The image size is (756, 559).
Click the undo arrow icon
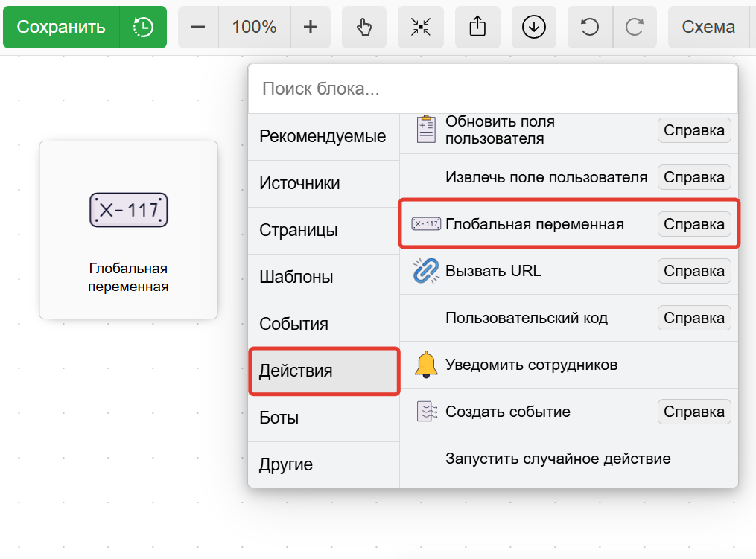[589, 27]
